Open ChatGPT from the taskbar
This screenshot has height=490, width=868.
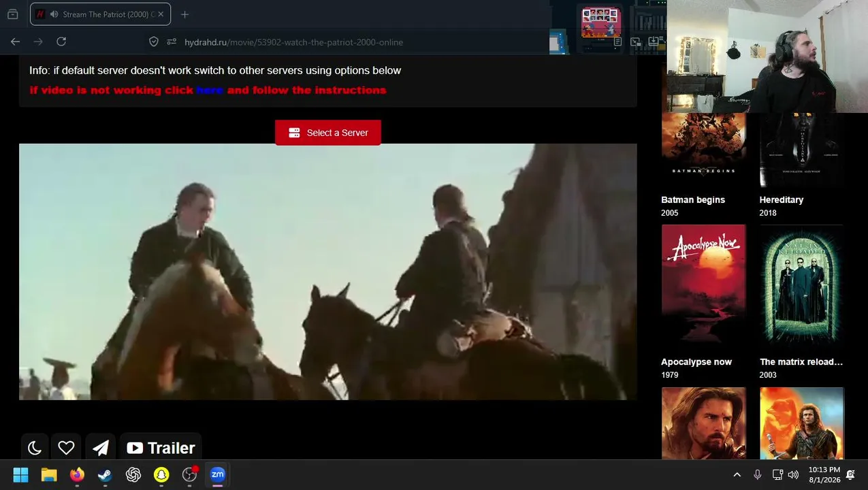[x=133, y=475]
